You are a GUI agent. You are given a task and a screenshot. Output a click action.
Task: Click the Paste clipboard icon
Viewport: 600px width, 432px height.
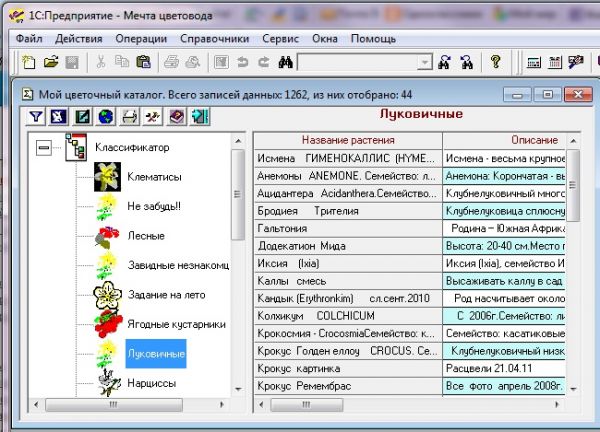(x=143, y=62)
